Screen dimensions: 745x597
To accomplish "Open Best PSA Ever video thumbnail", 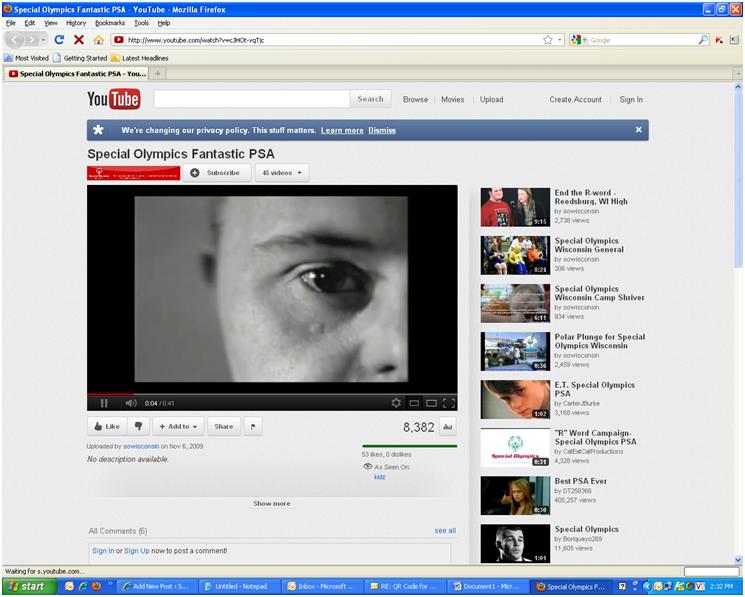I will click(x=515, y=496).
